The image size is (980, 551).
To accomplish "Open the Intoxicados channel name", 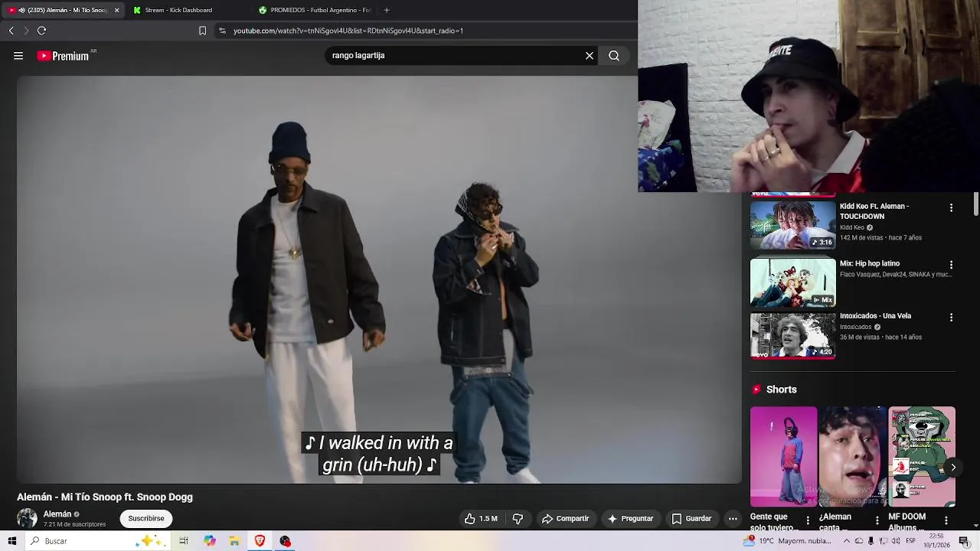I will click(856, 327).
